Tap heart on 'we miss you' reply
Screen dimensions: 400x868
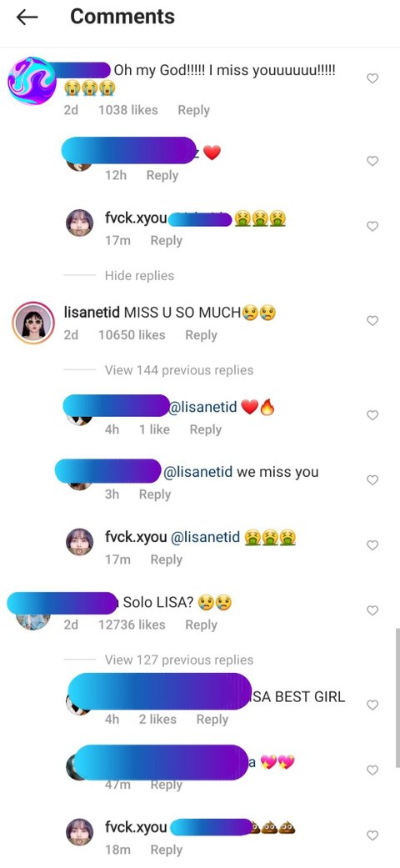372,480
